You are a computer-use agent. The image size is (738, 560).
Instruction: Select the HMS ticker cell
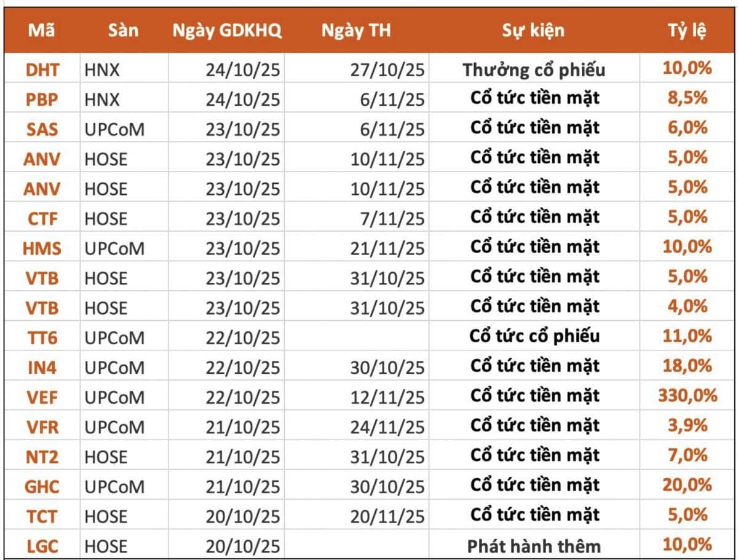[x=42, y=248]
